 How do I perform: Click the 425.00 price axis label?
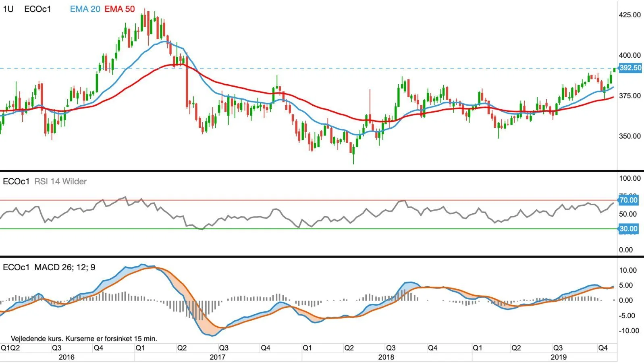tap(630, 15)
